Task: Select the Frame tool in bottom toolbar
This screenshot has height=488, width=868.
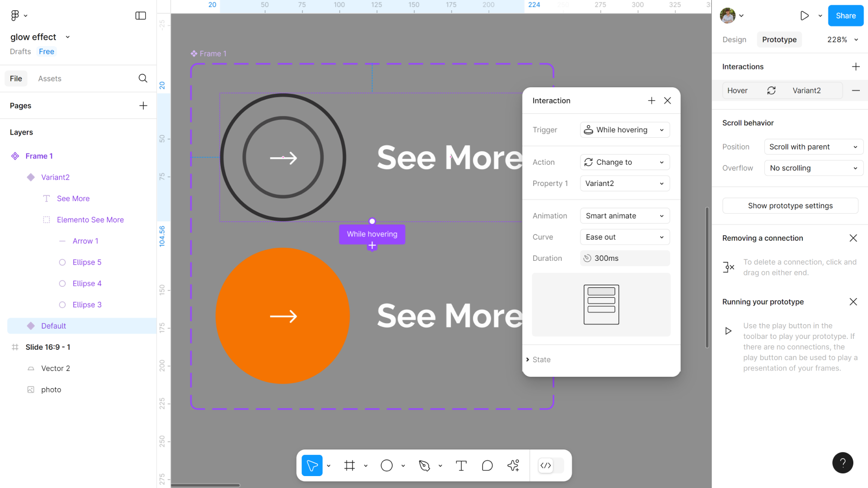Action: click(x=349, y=466)
